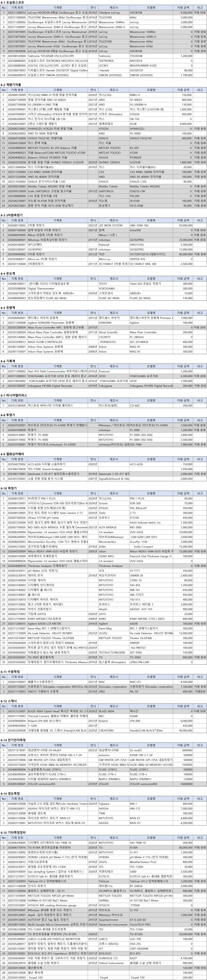
Task: Select the '6-3 3차원측정기' section heading
Action: tap(12, 215)
